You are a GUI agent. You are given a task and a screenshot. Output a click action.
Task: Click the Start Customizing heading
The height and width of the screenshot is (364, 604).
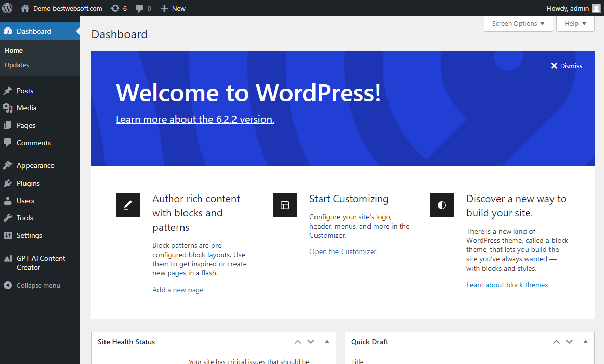click(x=349, y=199)
